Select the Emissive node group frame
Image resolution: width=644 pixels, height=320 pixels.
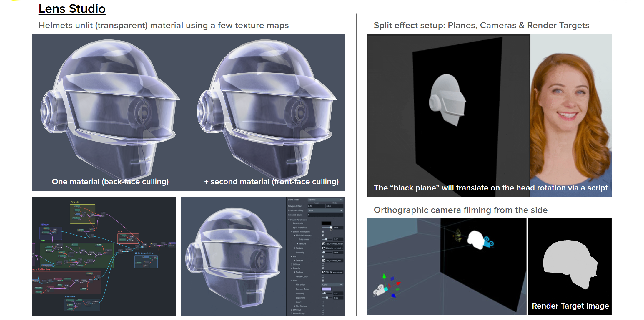click(82, 305)
